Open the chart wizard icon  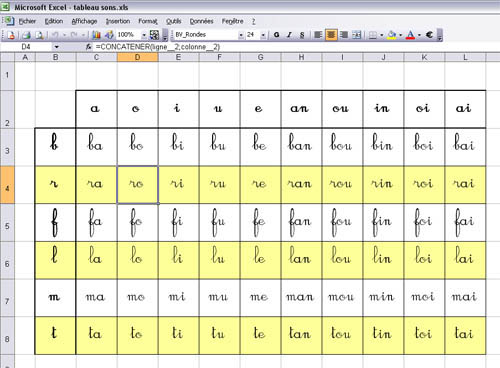coord(96,35)
